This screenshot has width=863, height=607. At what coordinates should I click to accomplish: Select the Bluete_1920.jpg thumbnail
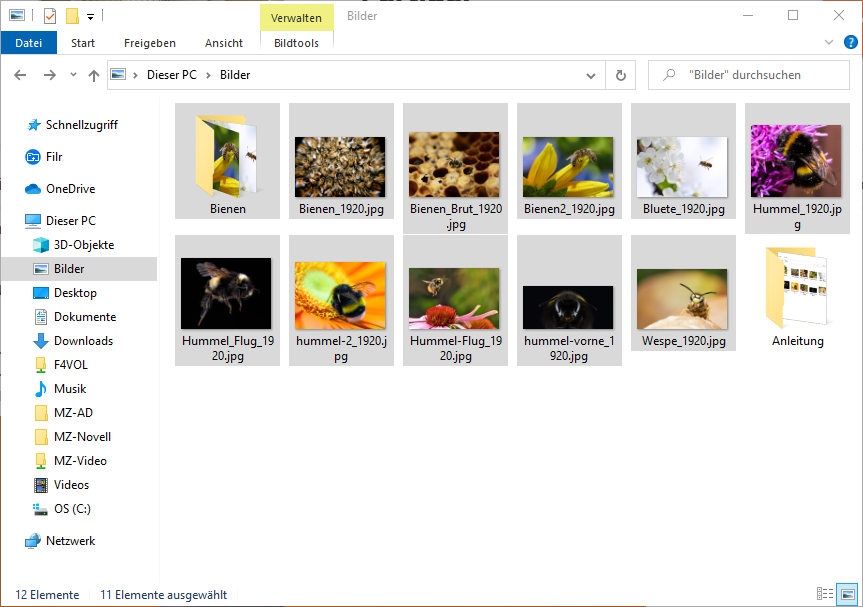coord(683,161)
